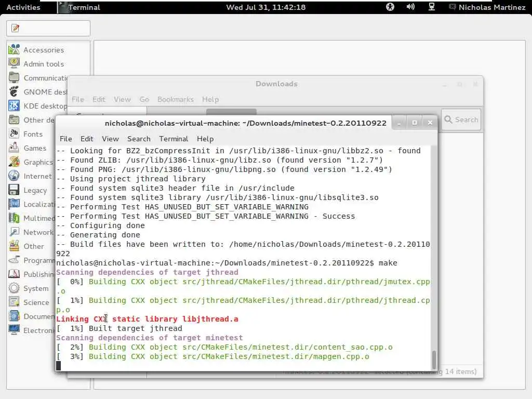Viewport: 532px width, 399px height.
Task: Click the 'Found ZLIB' output line
Action: click(x=220, y=160)
